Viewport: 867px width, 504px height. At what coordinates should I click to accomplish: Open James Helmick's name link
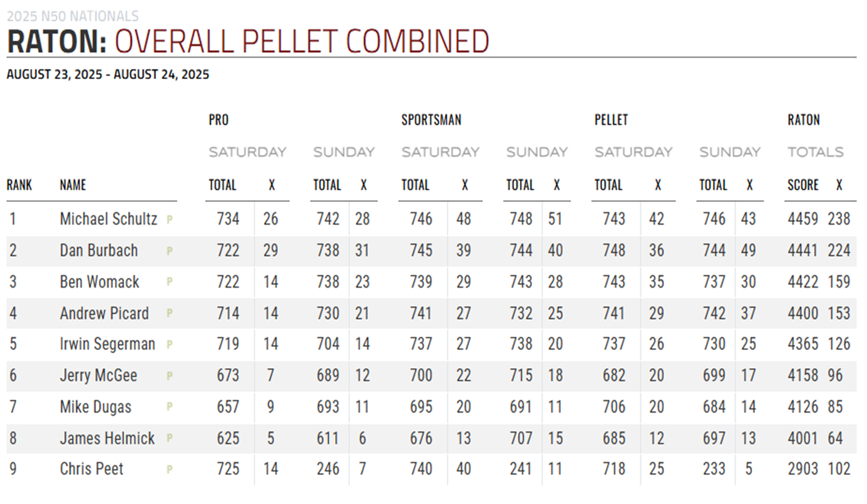pos(107,438)
